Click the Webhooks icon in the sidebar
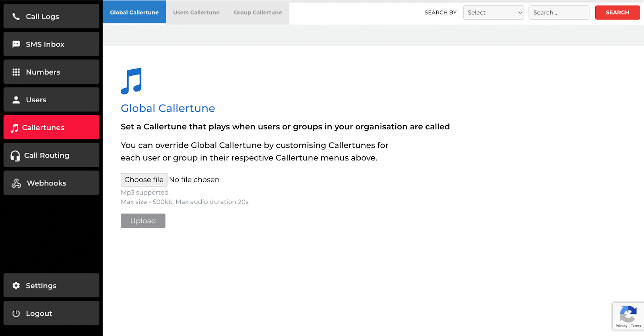Screen dimensions: 644x336 click(x=17, y=183)
